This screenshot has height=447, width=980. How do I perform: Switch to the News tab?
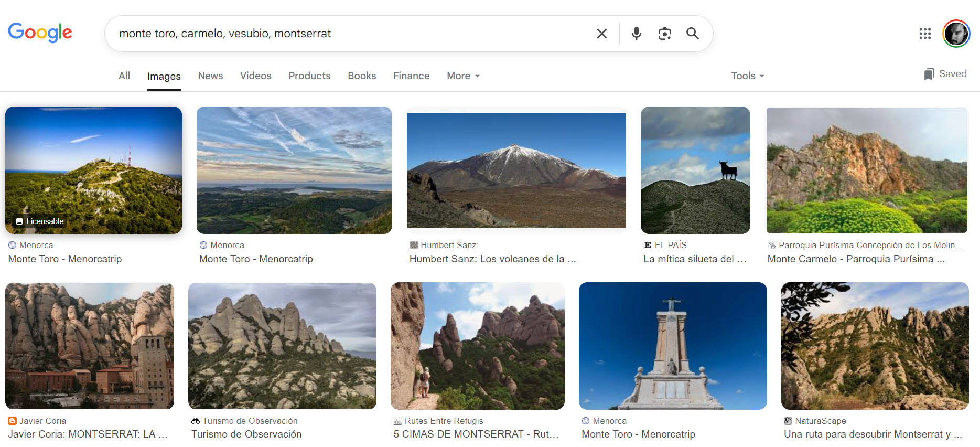click(x=210, y=76)
